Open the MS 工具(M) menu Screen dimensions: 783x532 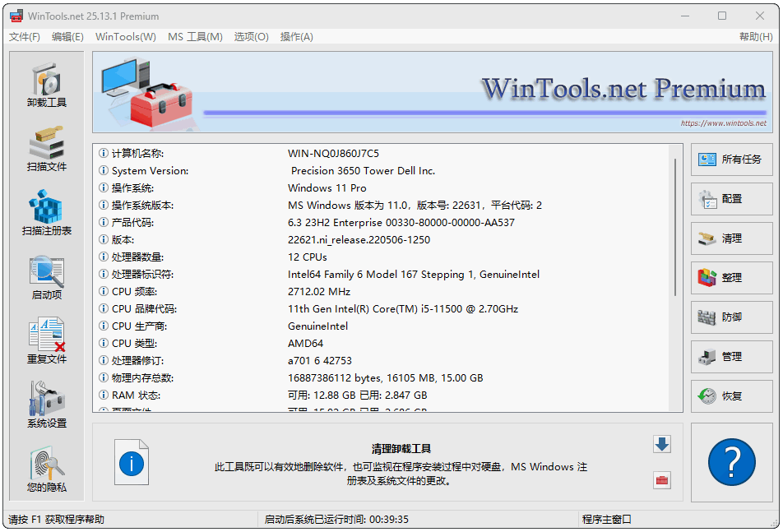195,37
